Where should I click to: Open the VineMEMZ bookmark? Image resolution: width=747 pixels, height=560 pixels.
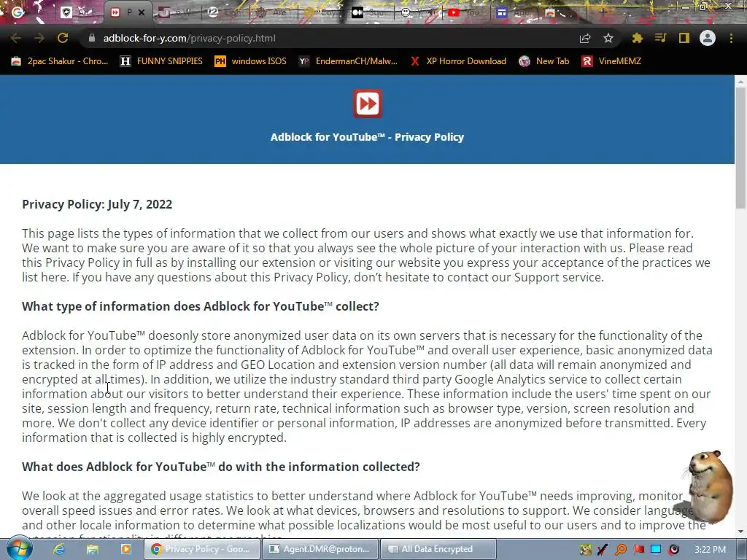tap(611, 61)
